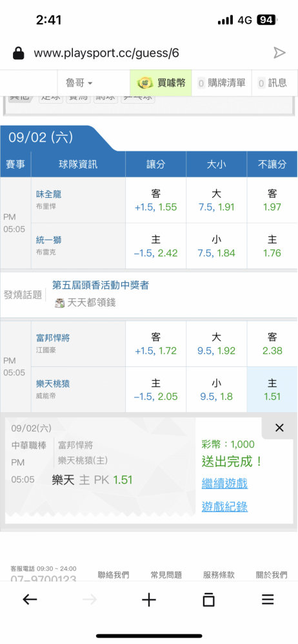Open 購牌清單 purchase list
The height and width of the screenshot is (644, 298).
[222, 83]
